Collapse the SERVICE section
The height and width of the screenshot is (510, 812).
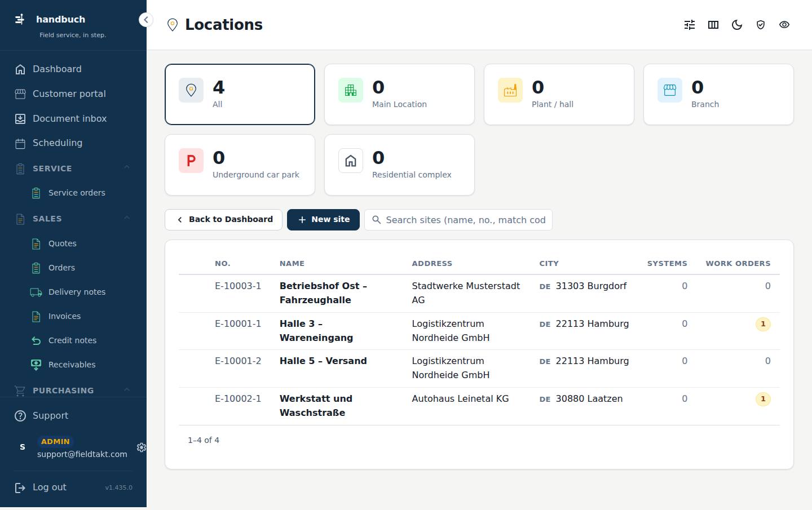pos(127,167)
